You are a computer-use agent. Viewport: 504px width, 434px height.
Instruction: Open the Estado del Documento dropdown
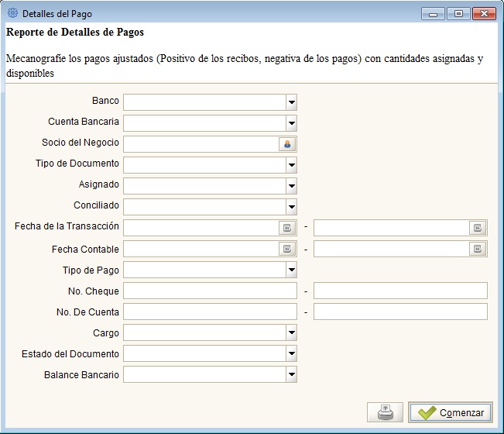click(291, 353)
